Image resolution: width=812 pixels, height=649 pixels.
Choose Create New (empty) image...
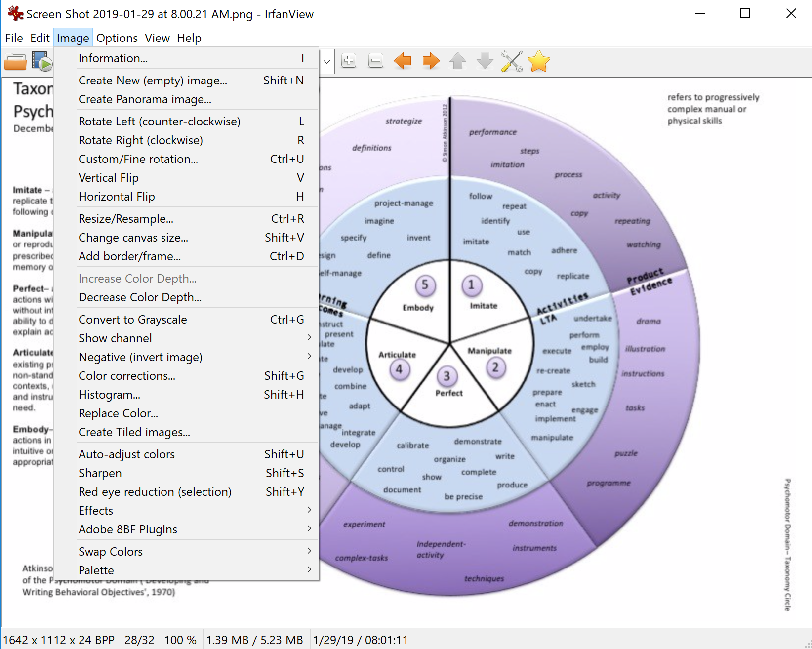pos(186,81)
